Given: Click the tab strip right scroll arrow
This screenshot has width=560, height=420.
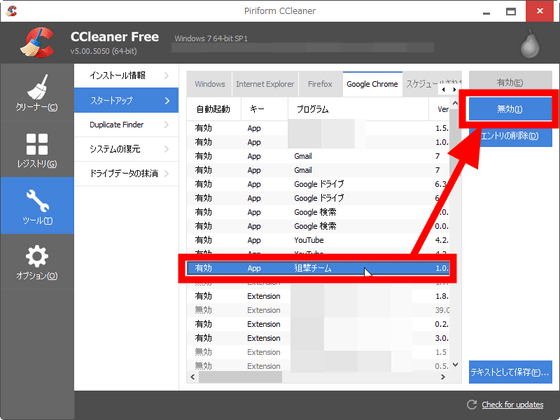Looking at the screenshot, I should (x=454, y=90).
